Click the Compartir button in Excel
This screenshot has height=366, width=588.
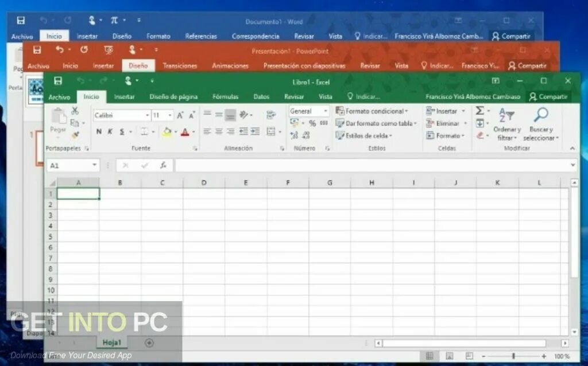(548, 96)
